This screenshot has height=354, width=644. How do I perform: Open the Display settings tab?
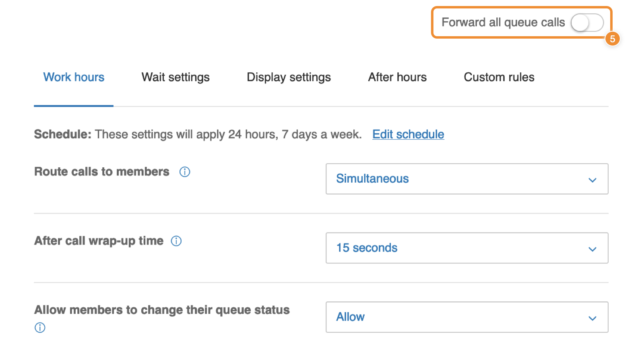289,77
